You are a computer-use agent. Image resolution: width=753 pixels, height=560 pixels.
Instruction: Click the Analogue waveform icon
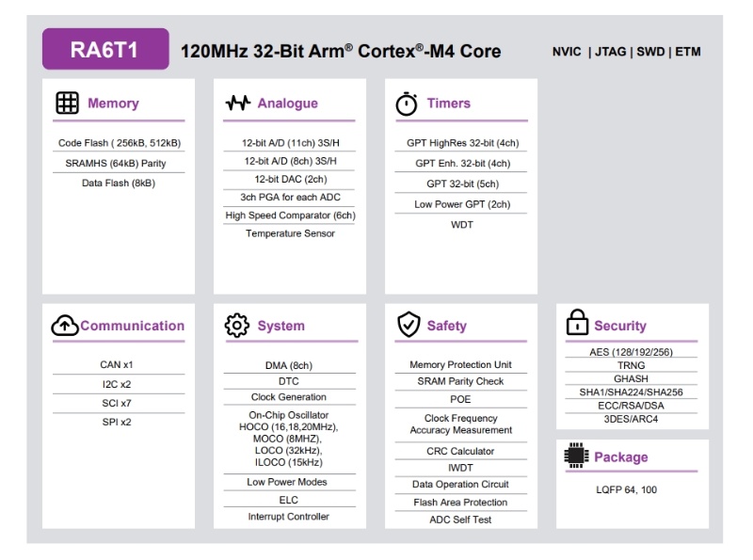pos(237,104)
